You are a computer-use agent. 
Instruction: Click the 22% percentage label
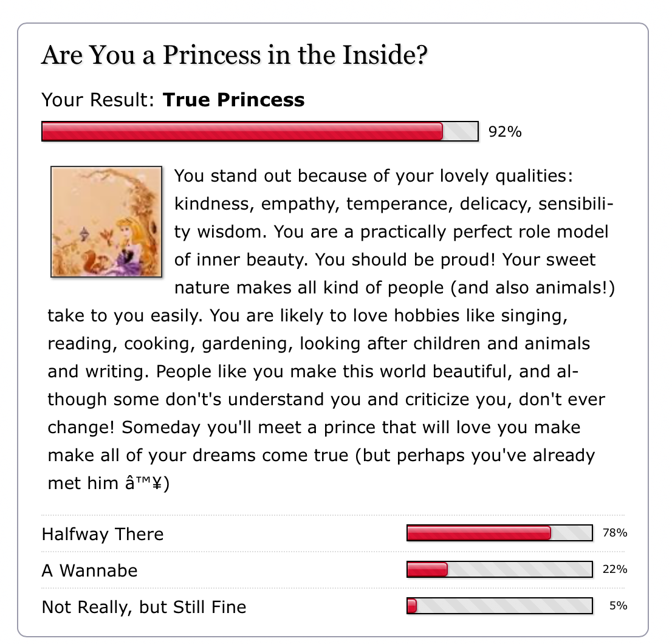coord(614,570)
